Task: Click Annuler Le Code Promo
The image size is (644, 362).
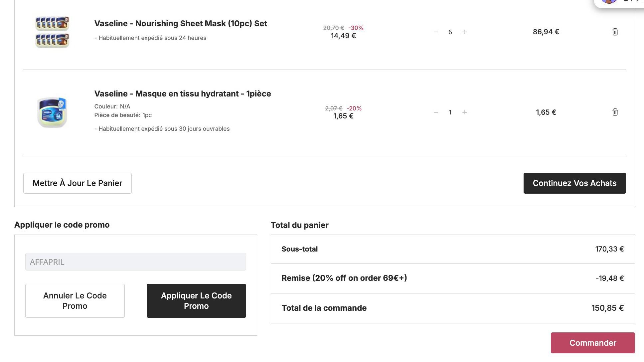Action: pos(75,301)
